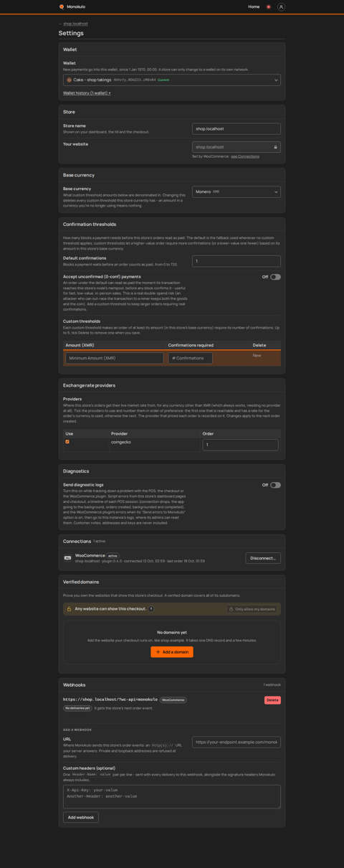
Task: Click the Custom headers textarea
Action: click(172, 796)
